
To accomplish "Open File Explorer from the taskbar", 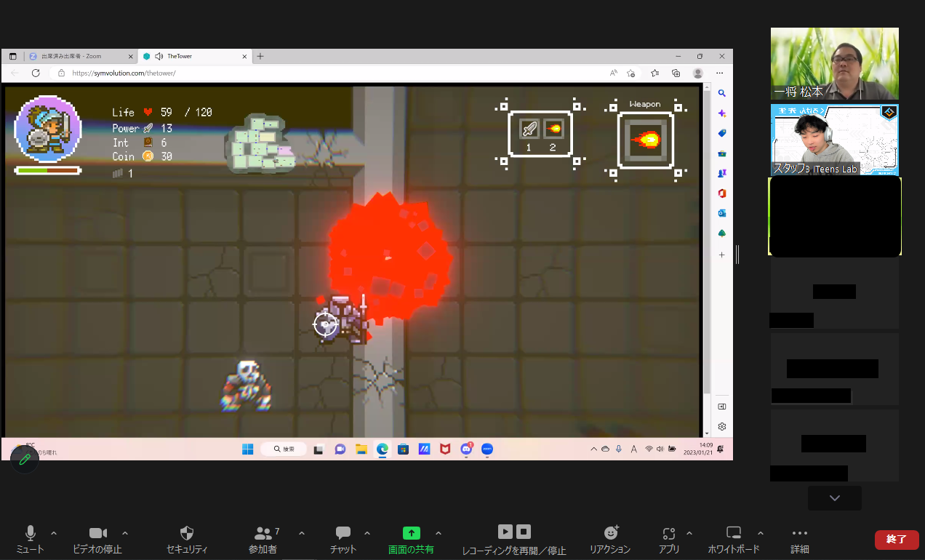I will pyautogui.click(x=361, y=449).
